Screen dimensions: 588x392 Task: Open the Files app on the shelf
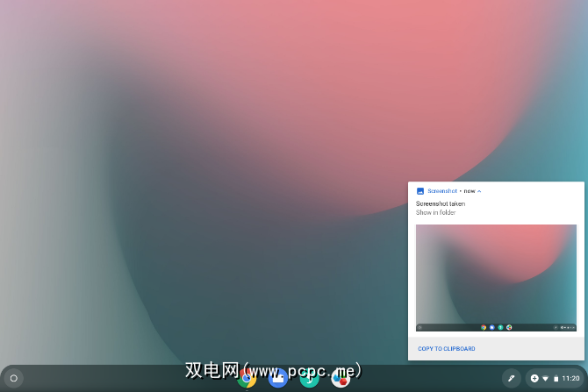click(x=278, y=379)
